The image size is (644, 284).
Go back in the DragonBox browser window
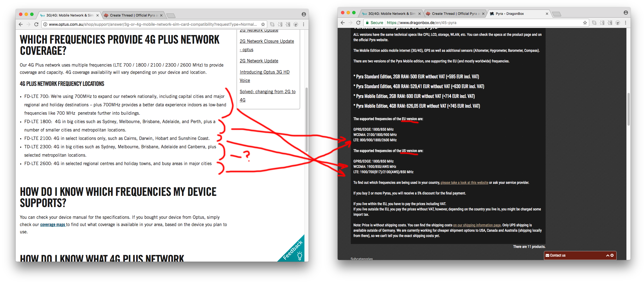coord(343,23)
